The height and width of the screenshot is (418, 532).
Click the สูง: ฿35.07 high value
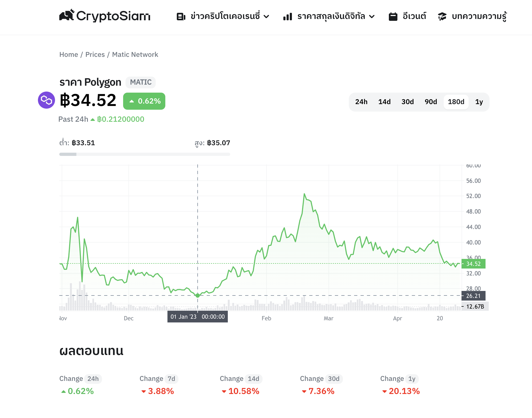pos(212,143)
